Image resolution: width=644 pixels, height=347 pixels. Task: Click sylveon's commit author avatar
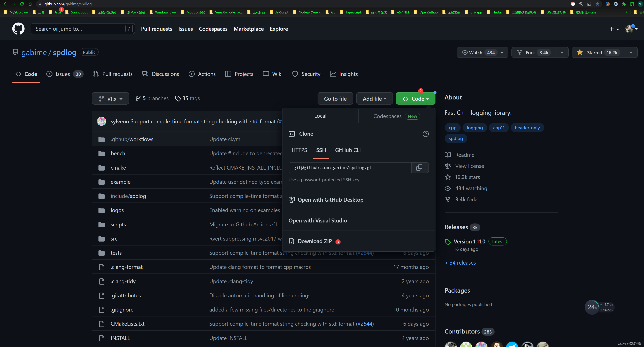tap(102, 121)
